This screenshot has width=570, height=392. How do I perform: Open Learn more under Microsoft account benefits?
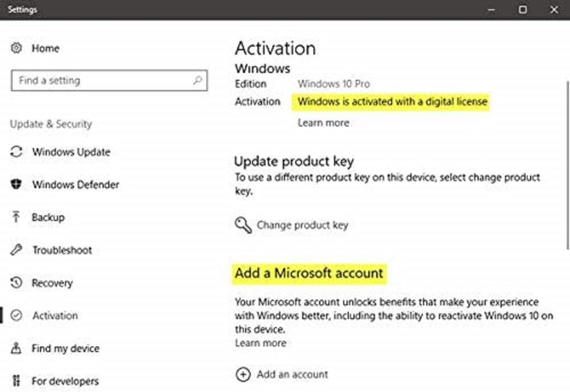pos(260,343)
